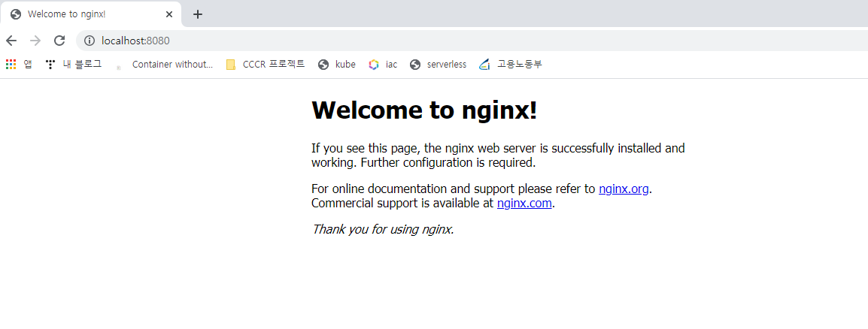Go back using the browser back arrow

[x=11, y=41]
